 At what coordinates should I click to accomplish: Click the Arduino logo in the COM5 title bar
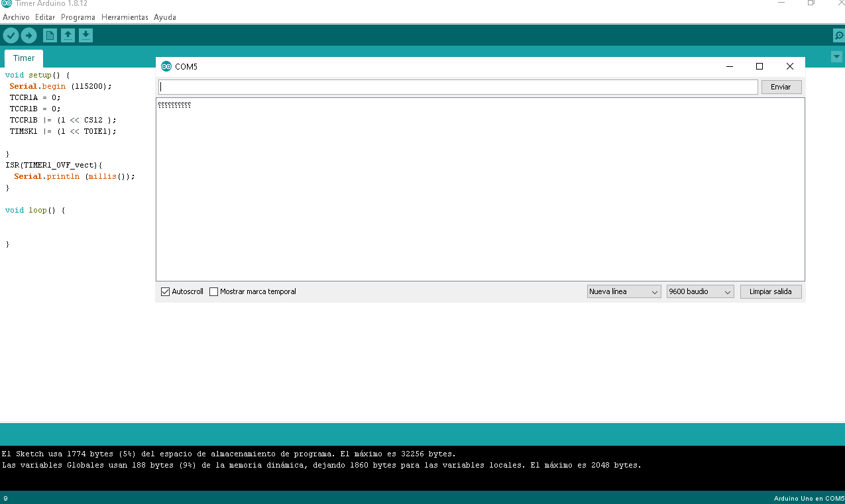(x=166, y=66)
